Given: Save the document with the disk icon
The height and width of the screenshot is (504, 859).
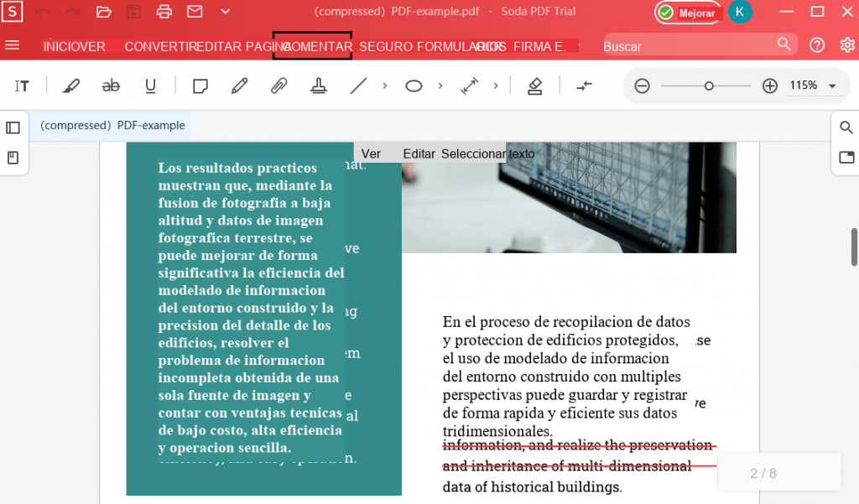Looking at the screenshot, I should coord(133,12).
